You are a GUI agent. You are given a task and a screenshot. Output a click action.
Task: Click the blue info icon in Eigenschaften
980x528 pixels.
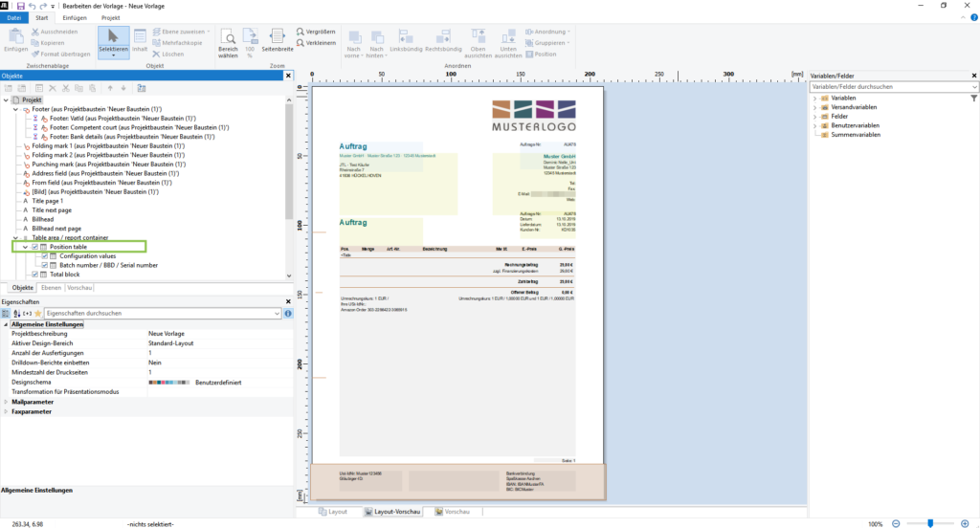click(288, 313)
